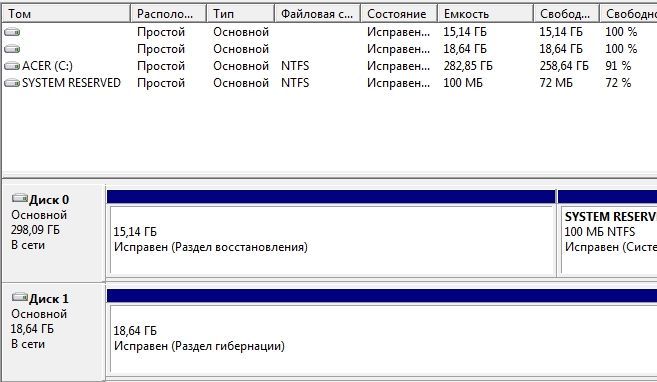Click the Свобод... column header

(566, 14)
